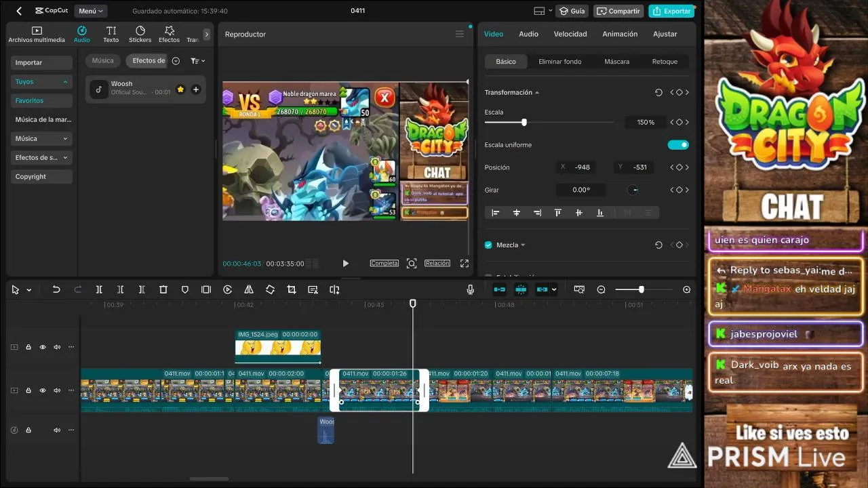Viewport: 868px width, 488px height.
Task: Open the Guía button
Action: pyautogui.click(x=572, y=11)
